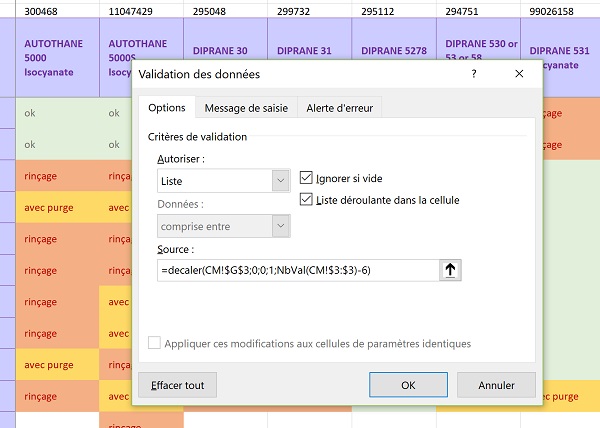Select avec purge cell below DIPRANE 531 column
Screen dimensions: 600x428
coord(571,396)
